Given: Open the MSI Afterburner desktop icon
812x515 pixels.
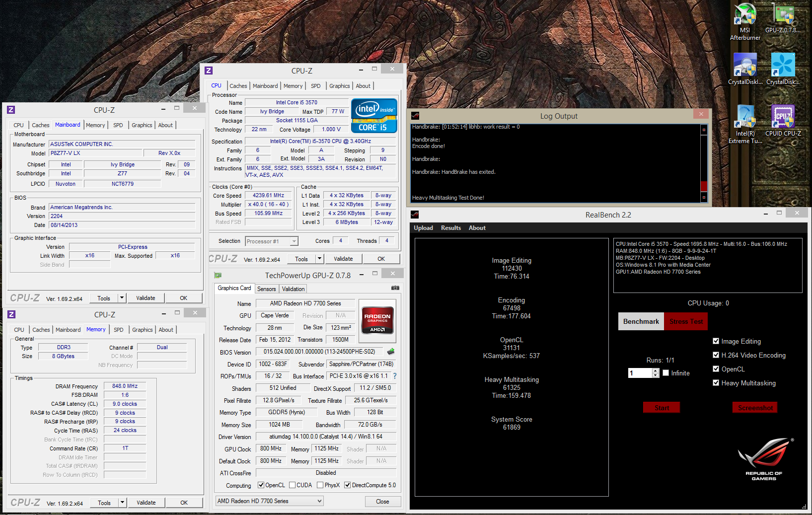Looking at the screenshot, I should [x=745, y=22].
